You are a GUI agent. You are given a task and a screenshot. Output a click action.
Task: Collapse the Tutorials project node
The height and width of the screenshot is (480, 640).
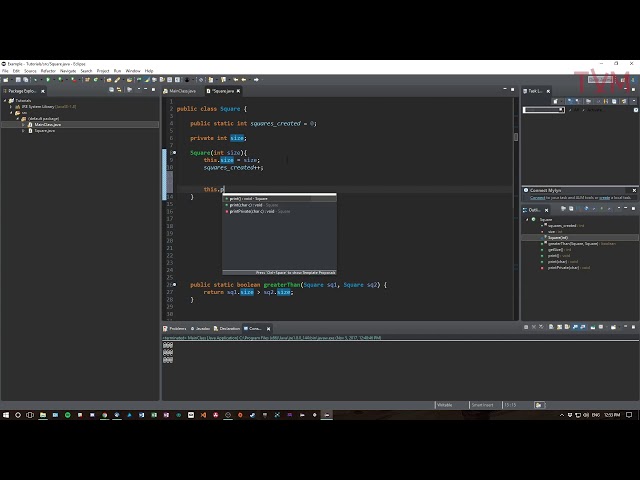[5, 100]
